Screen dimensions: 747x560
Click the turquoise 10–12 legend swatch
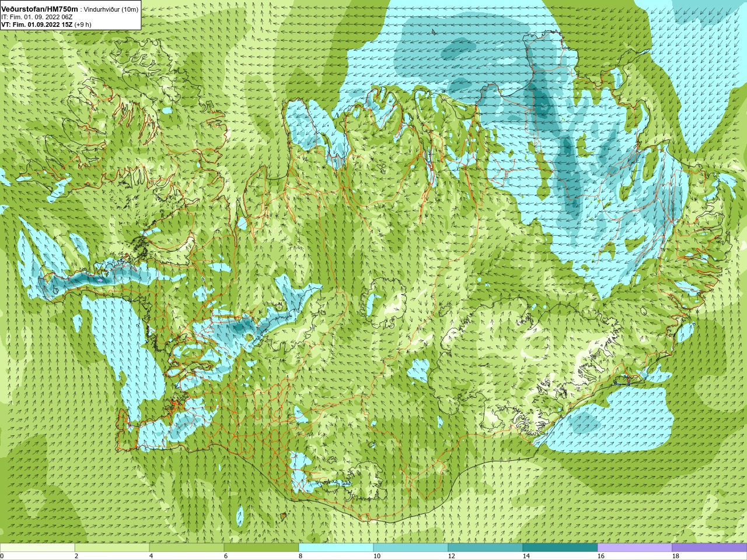[411, 548]
